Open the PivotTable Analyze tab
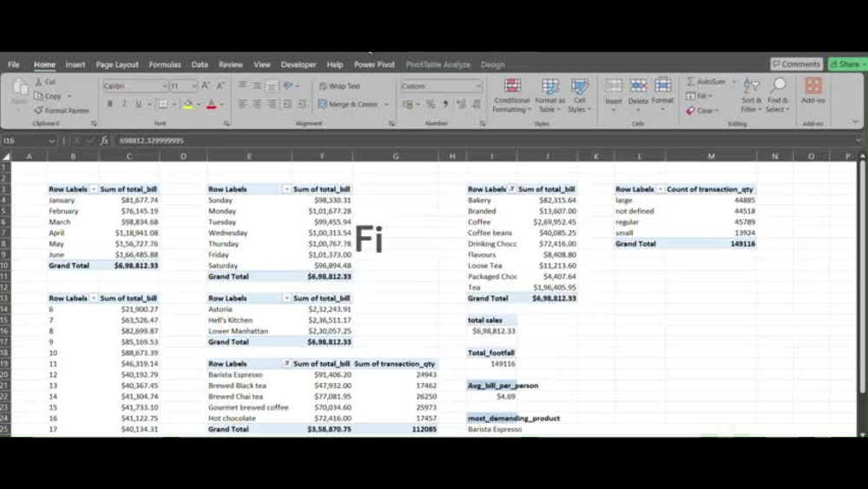The image size is (868, 489). click(437, 64)
